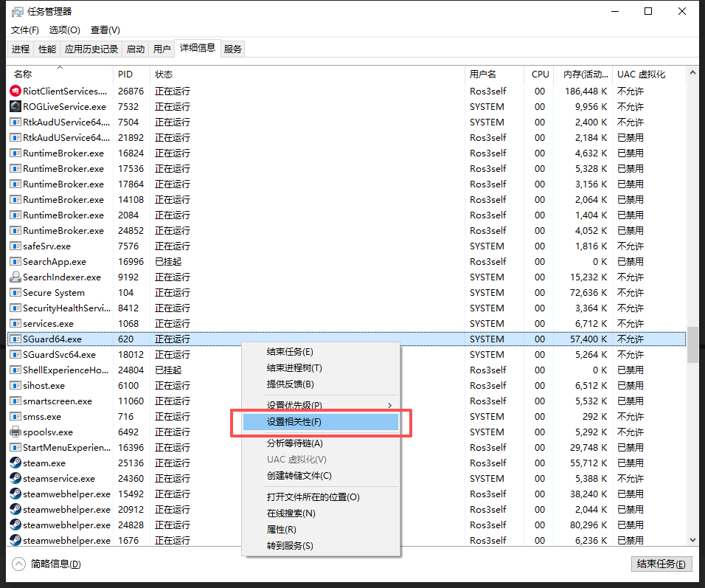Choose 打开文件所在的位置(O) menu entry
705x588 pixels.
[313, 497]
